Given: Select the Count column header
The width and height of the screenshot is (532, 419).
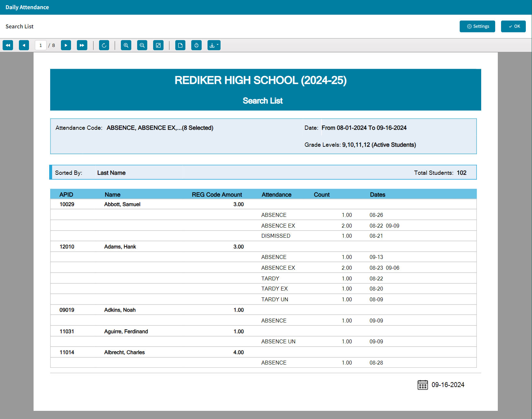Looking at the screenshot, I should (x=322, y=195).
